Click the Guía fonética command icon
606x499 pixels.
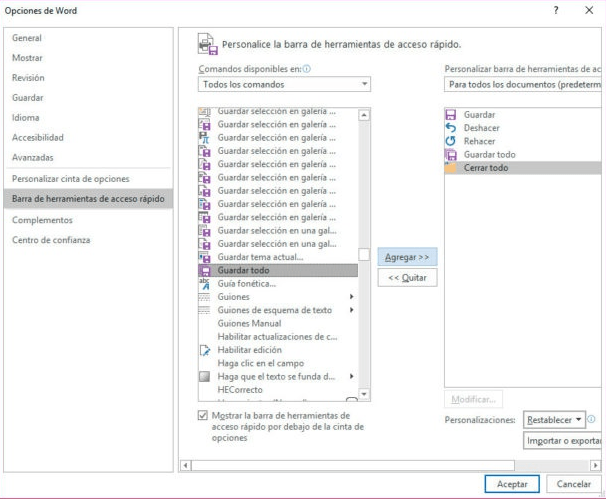(205, 284)
